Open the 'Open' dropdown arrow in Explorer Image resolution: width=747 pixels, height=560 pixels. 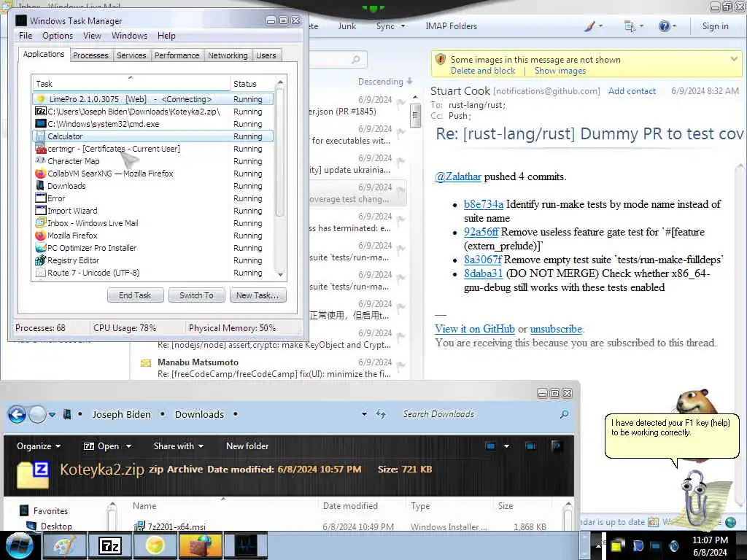coord(128,447)
